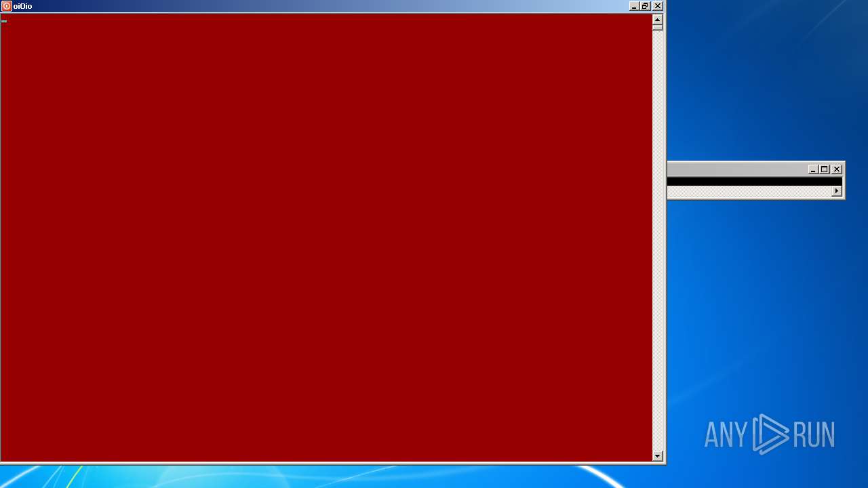Close the oiOio window
The height and width of the screenshot is (488, 868).
coord(658,6)
